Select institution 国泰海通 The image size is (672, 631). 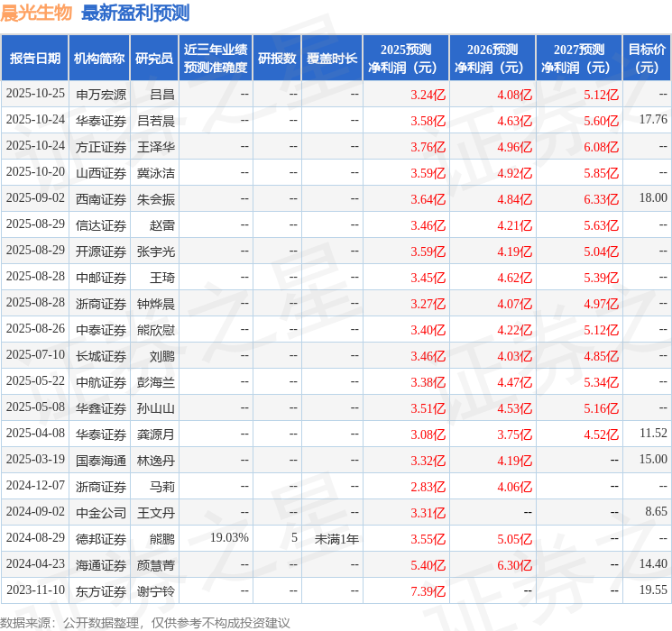point(101,460)
